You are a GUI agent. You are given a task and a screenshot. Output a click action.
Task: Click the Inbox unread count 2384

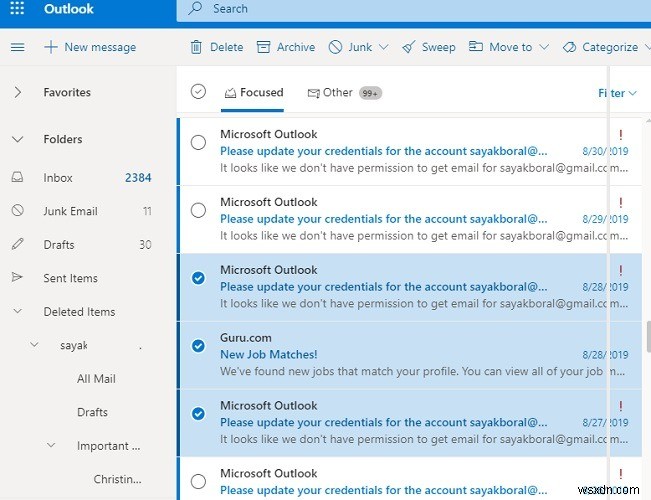point(138,178)
